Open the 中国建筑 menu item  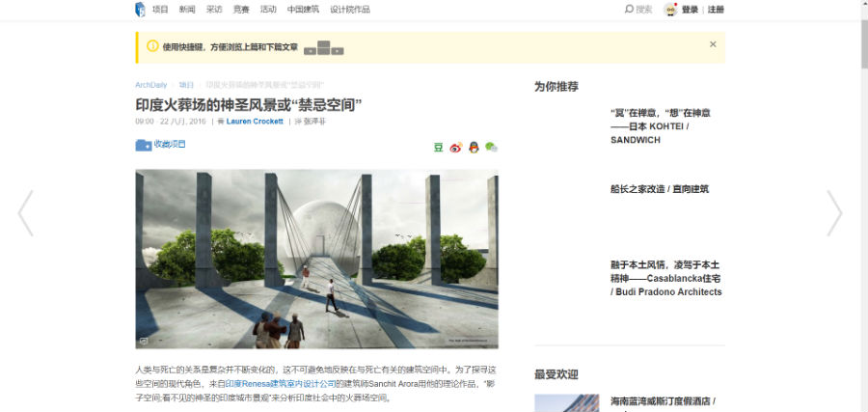pos(303,10)
